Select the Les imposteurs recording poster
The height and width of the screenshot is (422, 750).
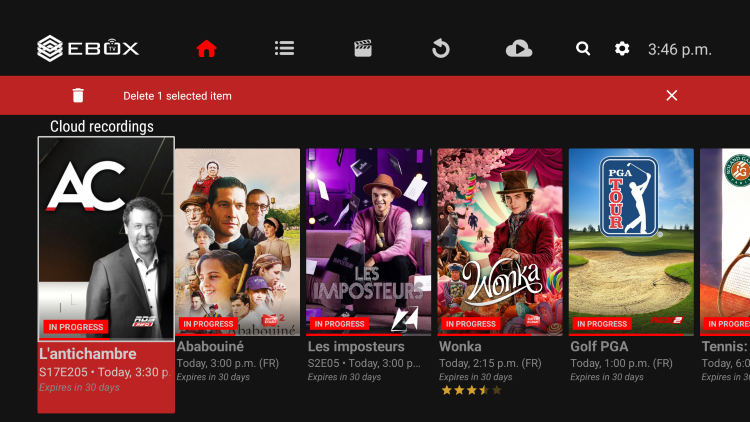point(368,241)
